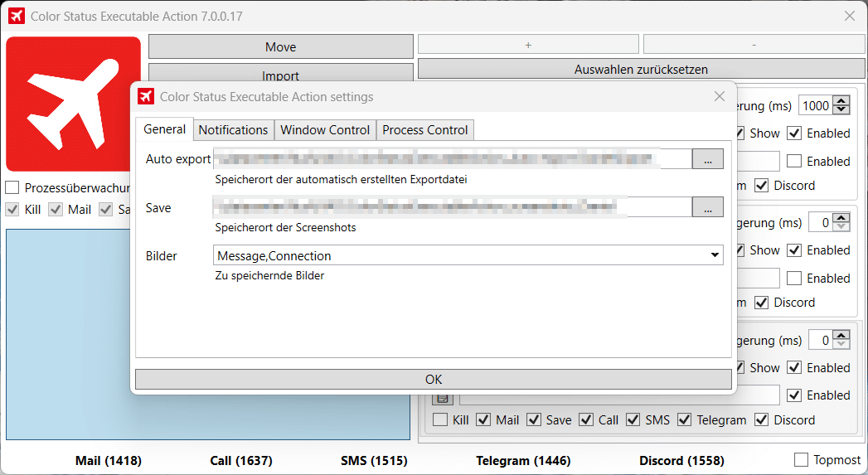Click the OK button in settings dialog
This screenshot has height=475, width=868.
[434, 379]
